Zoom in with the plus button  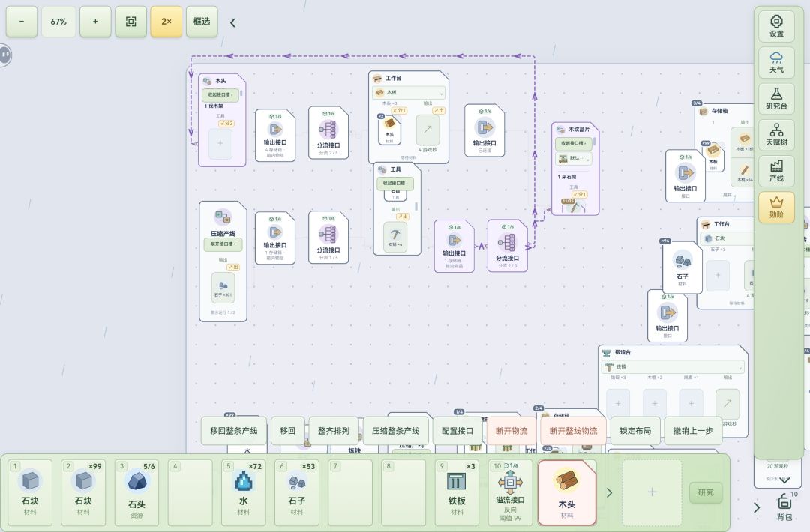pos(95,22)
